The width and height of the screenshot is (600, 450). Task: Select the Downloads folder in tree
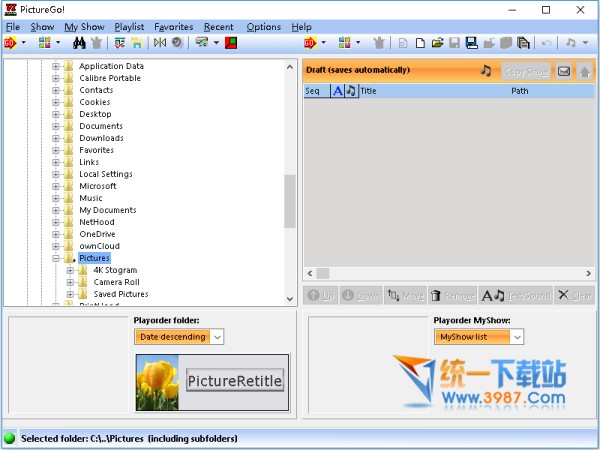(x=101, y=138)
